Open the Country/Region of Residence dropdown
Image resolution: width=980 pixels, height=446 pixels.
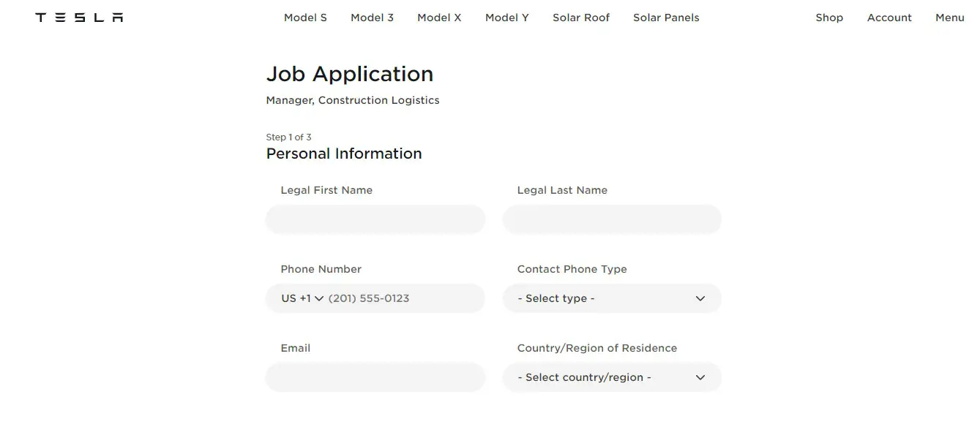612,377
